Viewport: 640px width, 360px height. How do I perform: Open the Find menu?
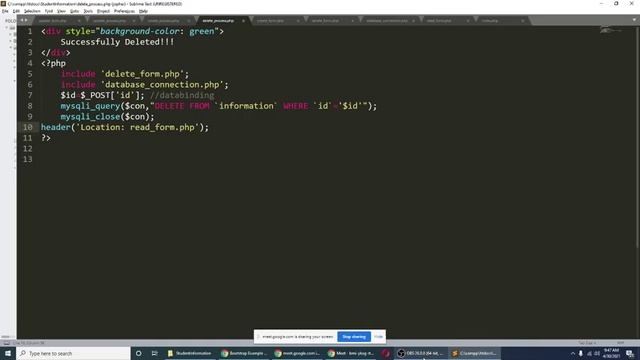pyautogui.click(x=49, y=11)
